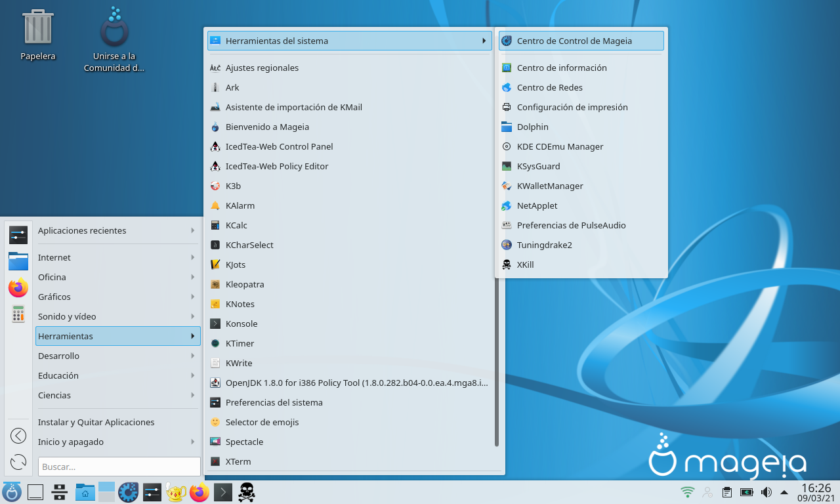Open KDE CDEmu Manager
The image size is (840, 504).
click(581, 146)
